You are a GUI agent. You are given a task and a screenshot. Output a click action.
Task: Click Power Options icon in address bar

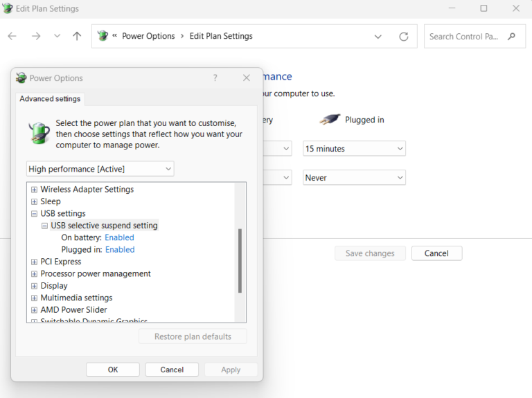[103, 36]
